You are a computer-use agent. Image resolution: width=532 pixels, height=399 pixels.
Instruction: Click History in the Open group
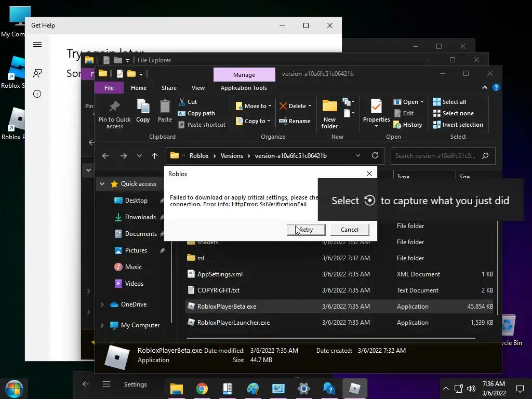[x=408, y=125]
